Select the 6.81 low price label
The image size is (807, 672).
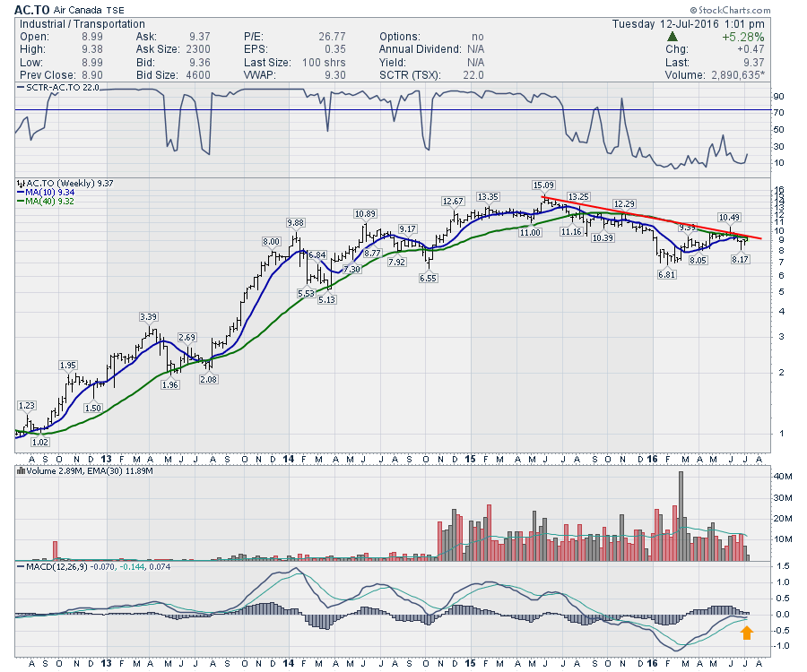tap(666, 274)
